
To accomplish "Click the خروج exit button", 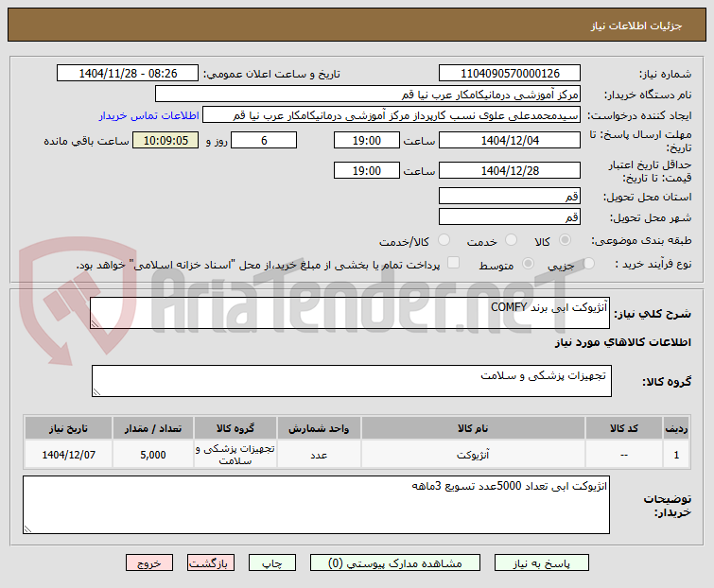I will pos(149,562).
